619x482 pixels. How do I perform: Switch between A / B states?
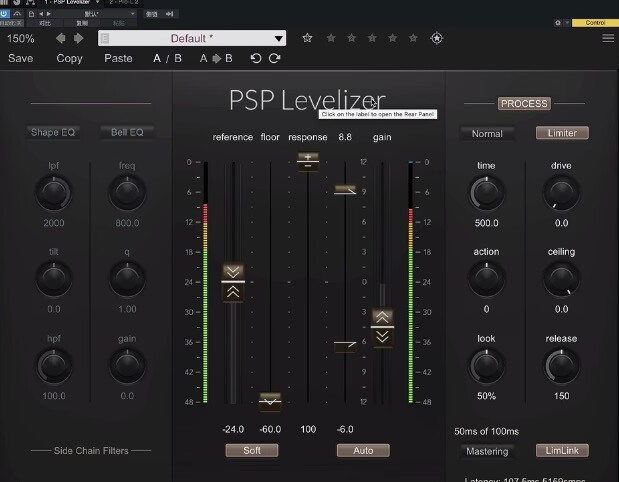click(x=167, y=58)
